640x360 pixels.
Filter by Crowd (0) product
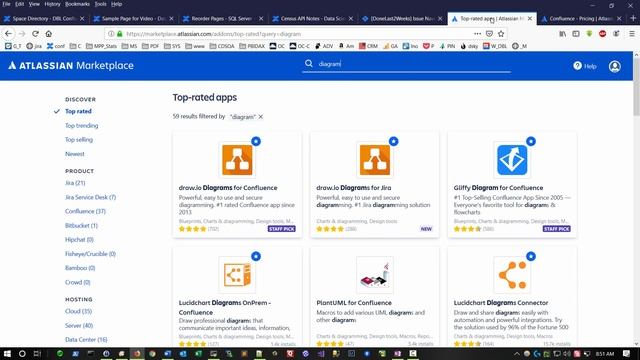[78, 282]
